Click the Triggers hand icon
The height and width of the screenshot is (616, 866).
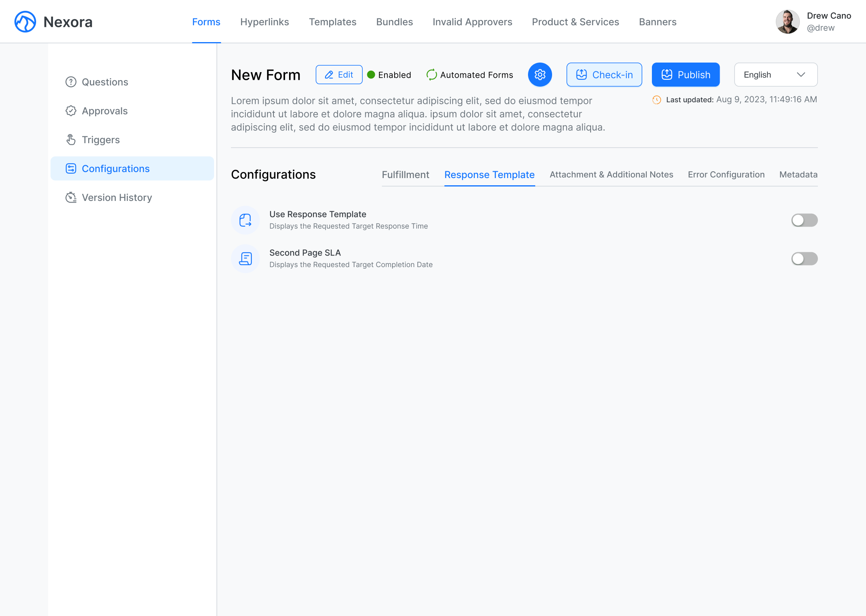point(71,140)
